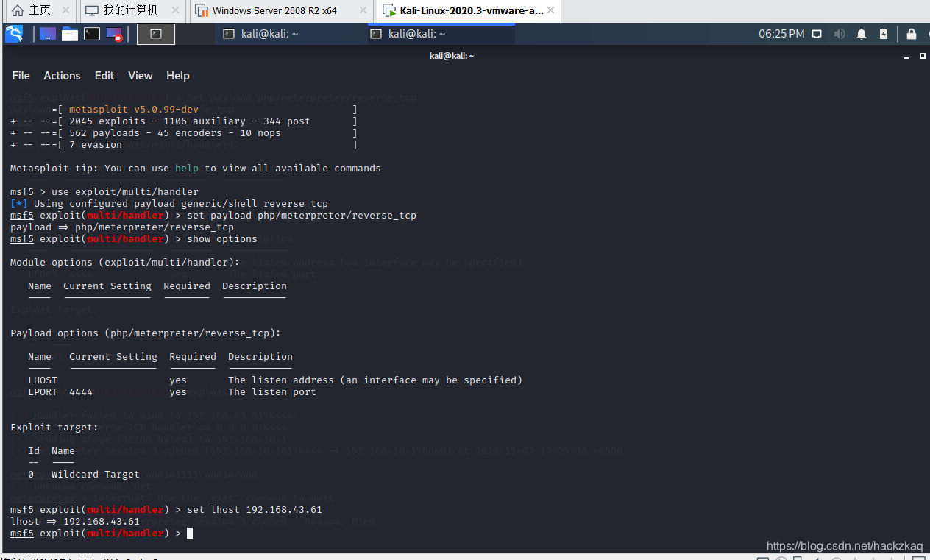Click the muted volume speaker icon
Image resolution: width=930 pixels, height=560 pixels.
coord(840,34)
